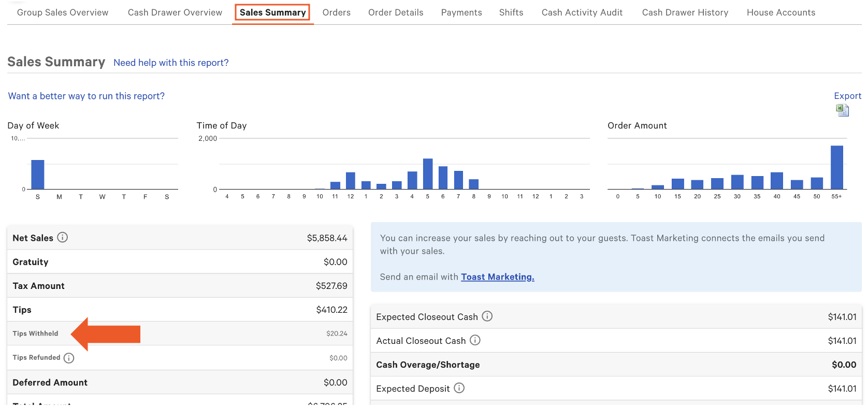The height and width of the screenshot is (406, 868).
Task: Click the Actual Closeout Cash info icon
Action: click(x=475, y=340)
